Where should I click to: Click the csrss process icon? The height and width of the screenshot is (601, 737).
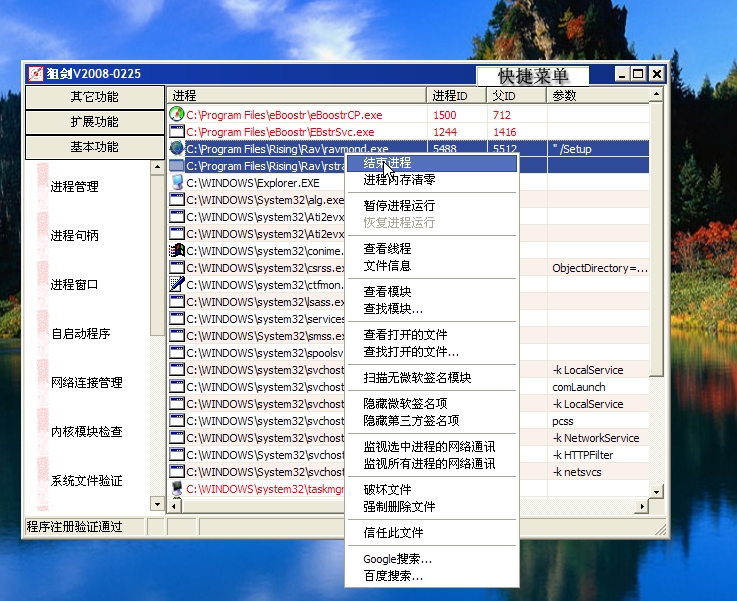click(x=177, y=267)
